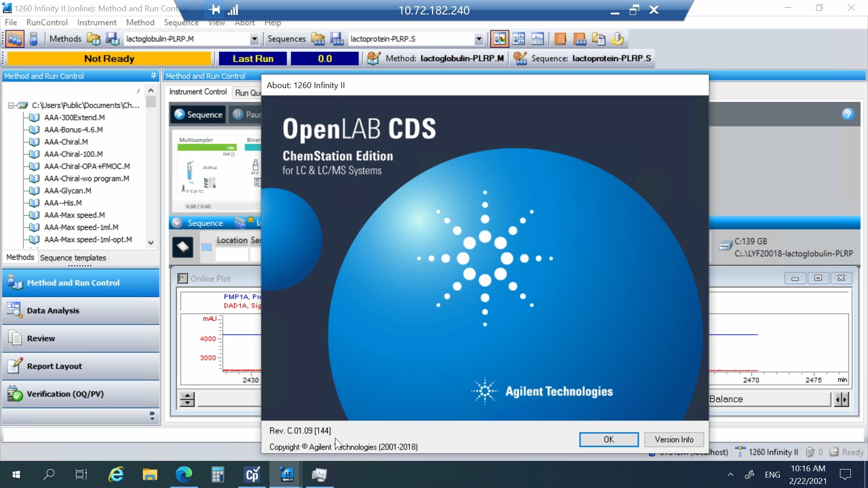This screenshot has width=868, height=488.
Task: Click the yellow gear settings toolbar icon
Action: pyautogui.click(x=618, y=39)
